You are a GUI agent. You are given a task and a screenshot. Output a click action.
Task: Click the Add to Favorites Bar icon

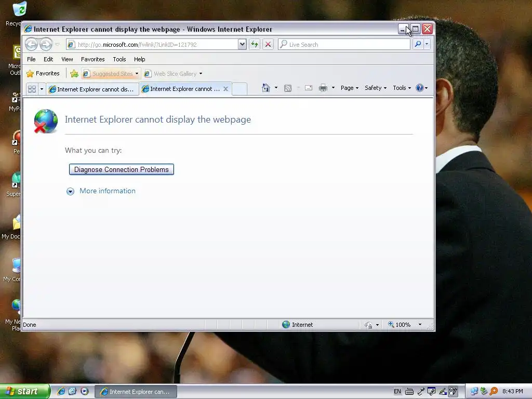74,73
